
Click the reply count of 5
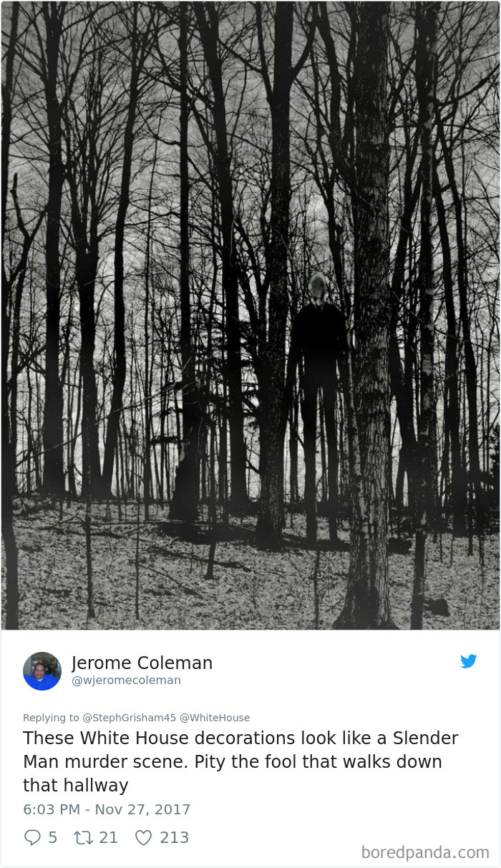[x=52, y=837]
